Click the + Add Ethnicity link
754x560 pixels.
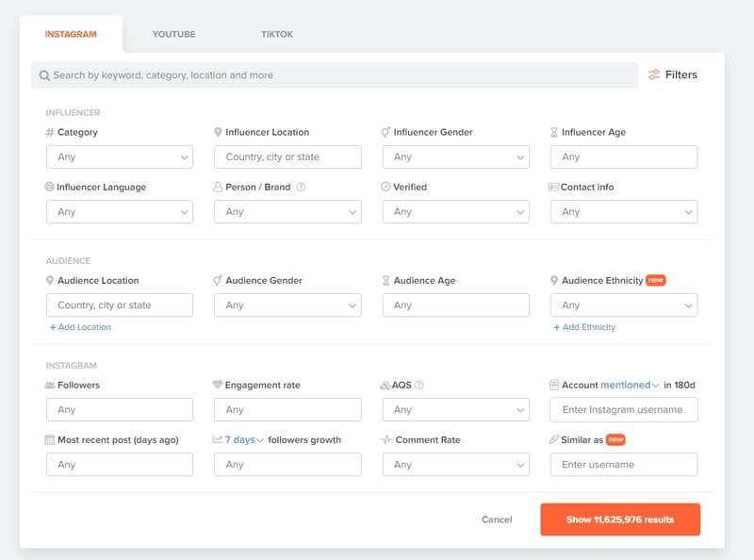(x=584, y=327)
